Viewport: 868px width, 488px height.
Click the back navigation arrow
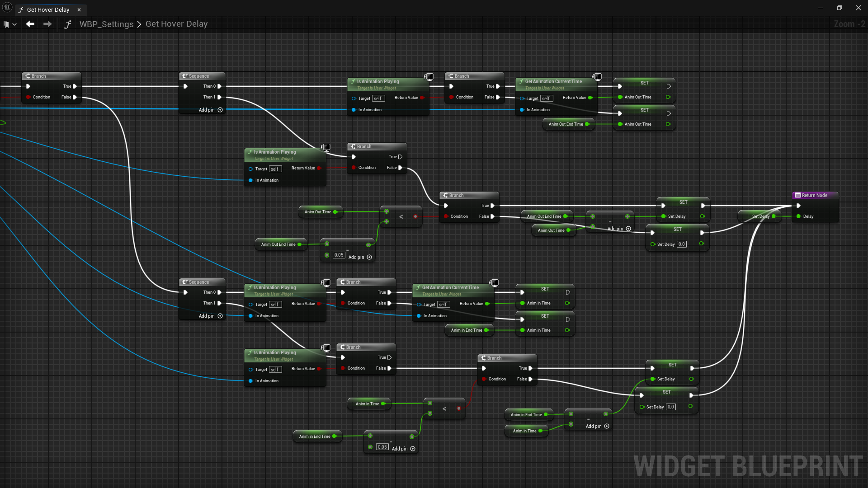pos(30,24)
